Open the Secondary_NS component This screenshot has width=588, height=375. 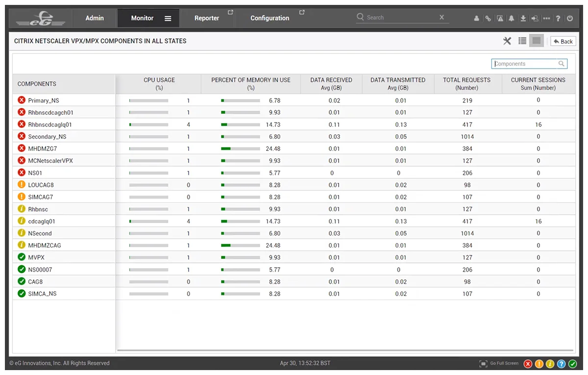pos(47,137)
